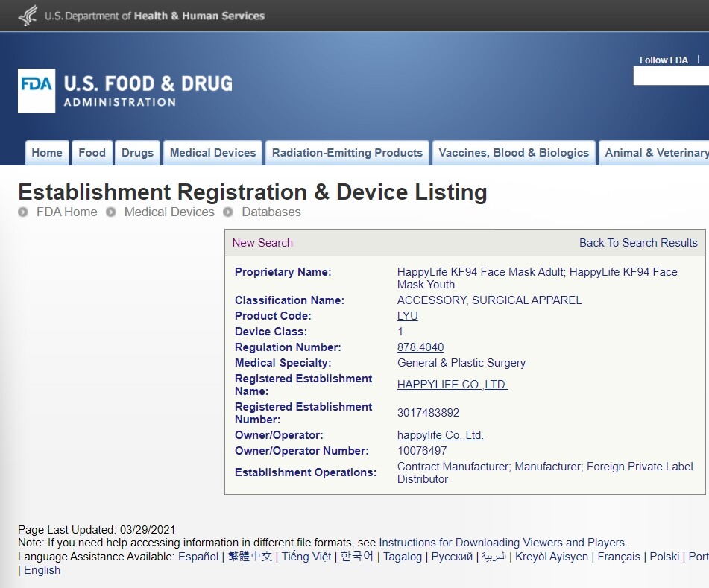
Task: Select 繁體中文 language assistance
Action: [x=250, y=557]
